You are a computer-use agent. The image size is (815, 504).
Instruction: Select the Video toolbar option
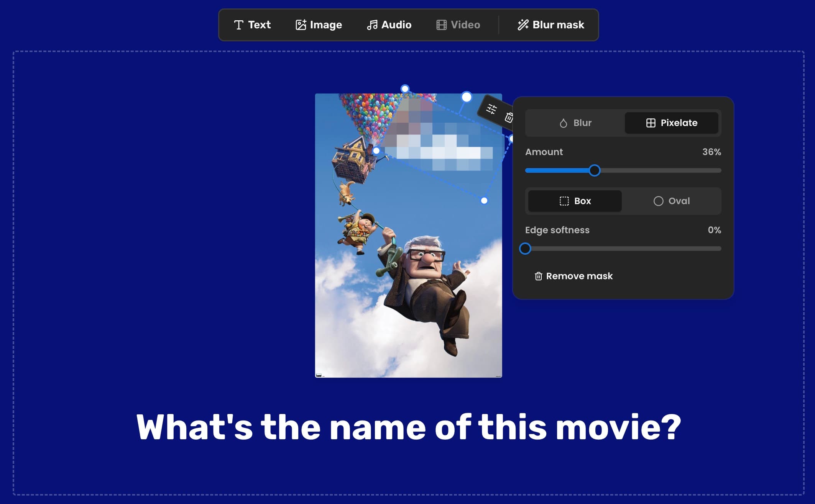(x=458, y=25)
